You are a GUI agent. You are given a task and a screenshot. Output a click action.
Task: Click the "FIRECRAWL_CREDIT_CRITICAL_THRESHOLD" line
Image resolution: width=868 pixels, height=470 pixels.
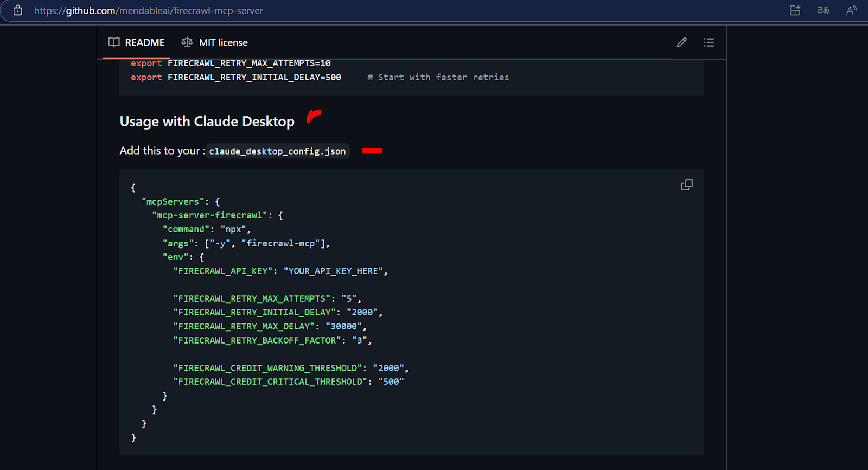(x=289, y=382)
